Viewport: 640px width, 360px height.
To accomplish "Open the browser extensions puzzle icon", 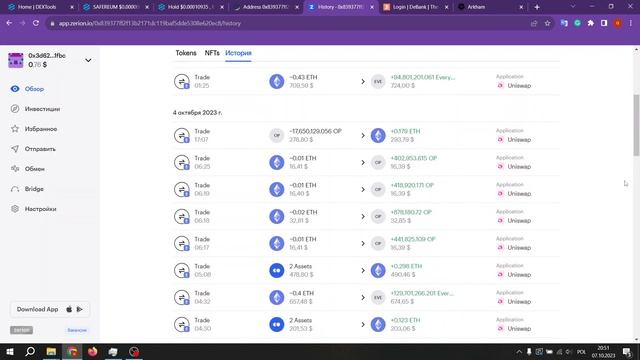I will [x=591, y=23].
